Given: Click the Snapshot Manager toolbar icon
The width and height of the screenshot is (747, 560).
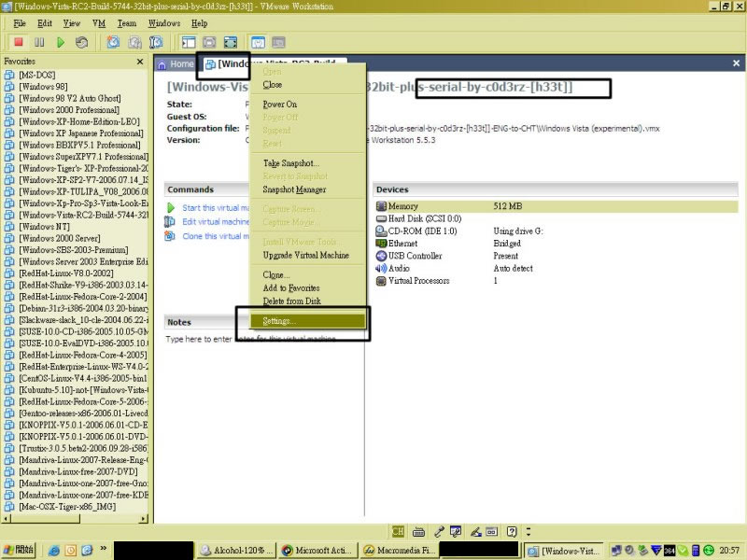Looking at the screenshot, I should pos(156,42).
